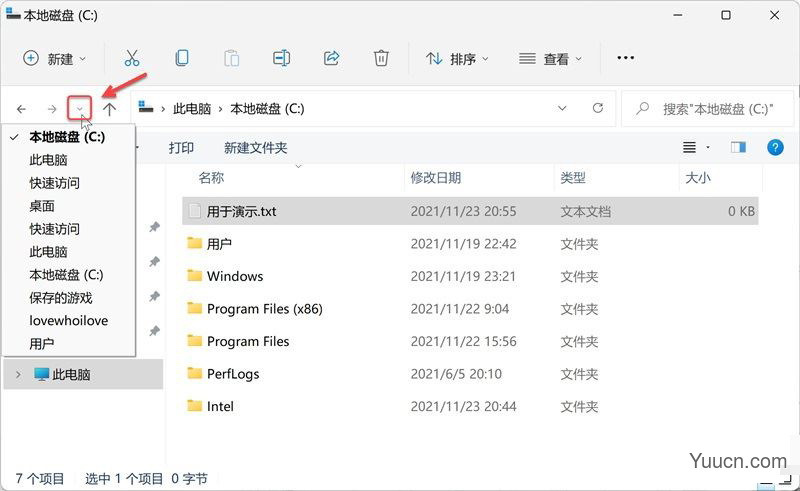Click the Copy icon in toolbar

pyautogui.click(x=182, y=58)
